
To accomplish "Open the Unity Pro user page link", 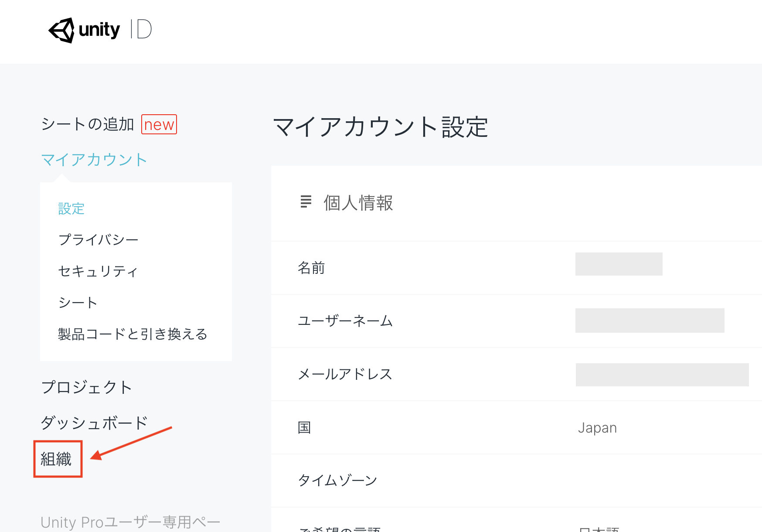I will pos(130,522).
